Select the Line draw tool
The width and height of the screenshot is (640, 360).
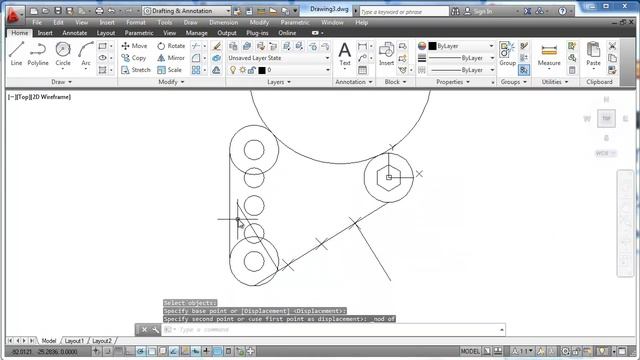(16, 53)
